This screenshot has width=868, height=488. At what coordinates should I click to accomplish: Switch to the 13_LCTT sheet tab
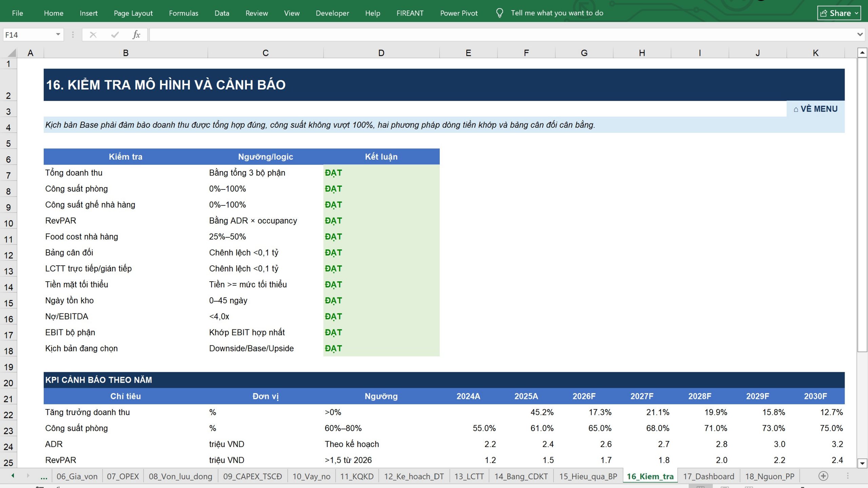pyautogui.click(x=469, y=476)
